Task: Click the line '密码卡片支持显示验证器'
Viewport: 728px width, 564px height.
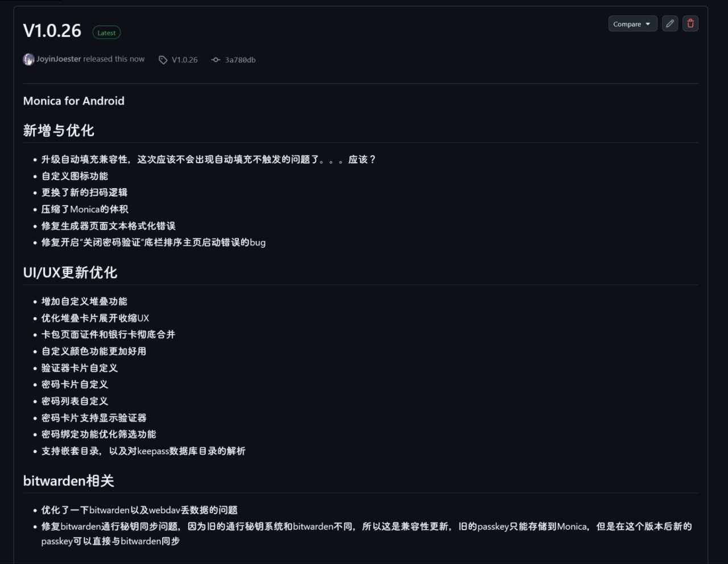Action: 94,418
